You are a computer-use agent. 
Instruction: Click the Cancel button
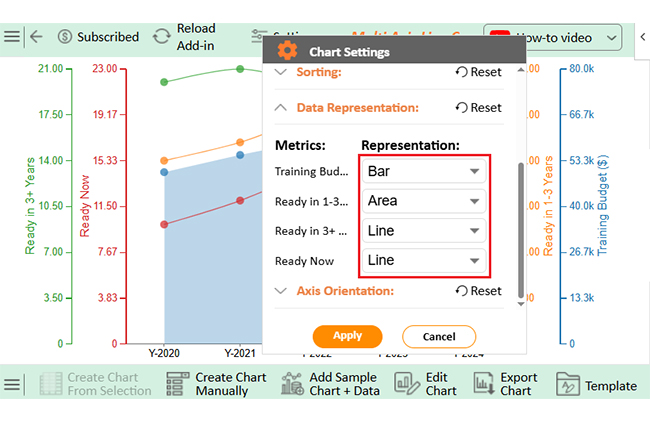tap(439, 337)
